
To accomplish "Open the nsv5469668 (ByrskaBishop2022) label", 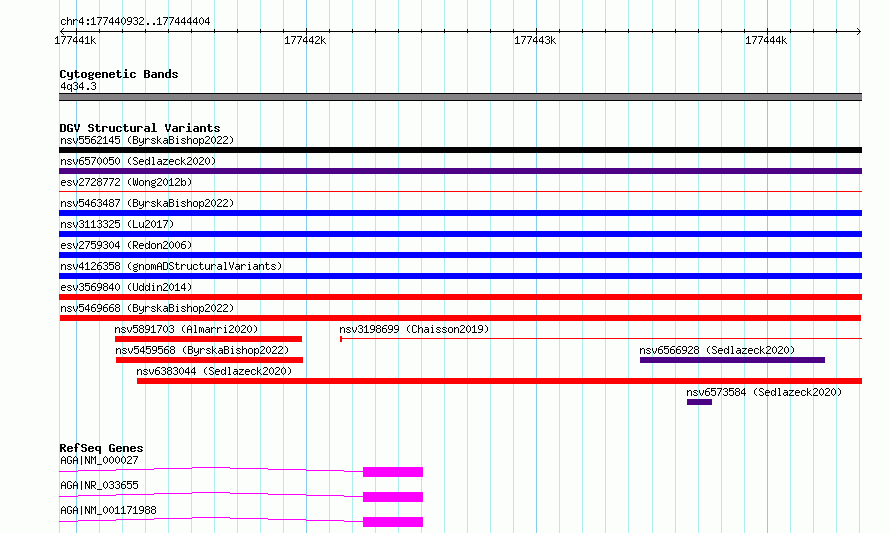I will tap(147, 308).
